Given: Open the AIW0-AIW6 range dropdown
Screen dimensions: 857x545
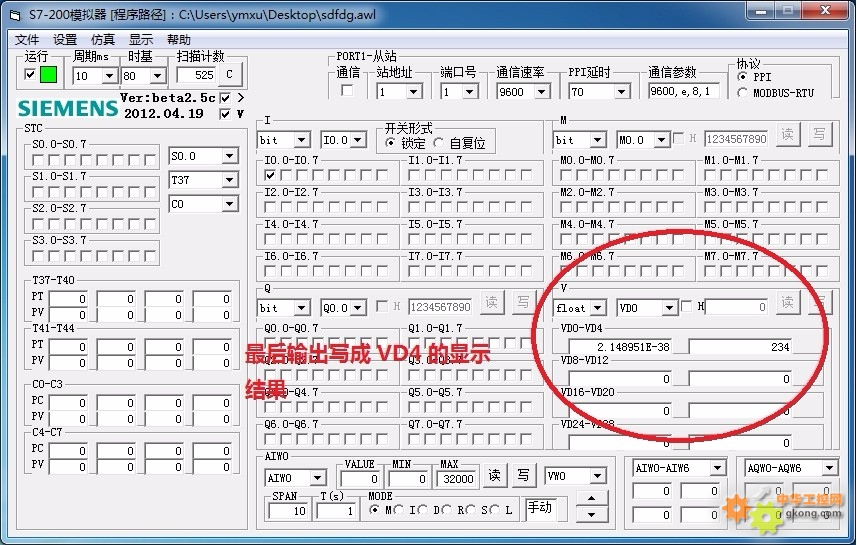Looking at the screenshot, I should (x=718, y=468).
